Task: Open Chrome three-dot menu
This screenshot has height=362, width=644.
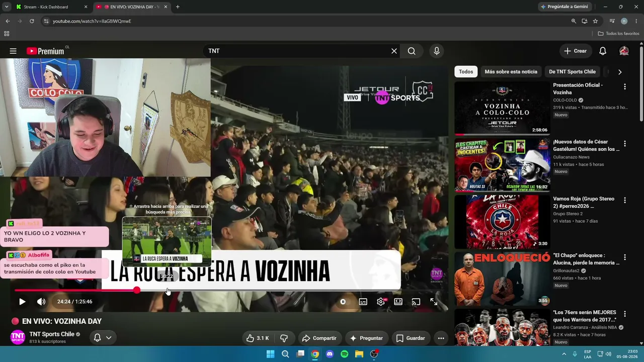Action: click(x=636, y=21)
